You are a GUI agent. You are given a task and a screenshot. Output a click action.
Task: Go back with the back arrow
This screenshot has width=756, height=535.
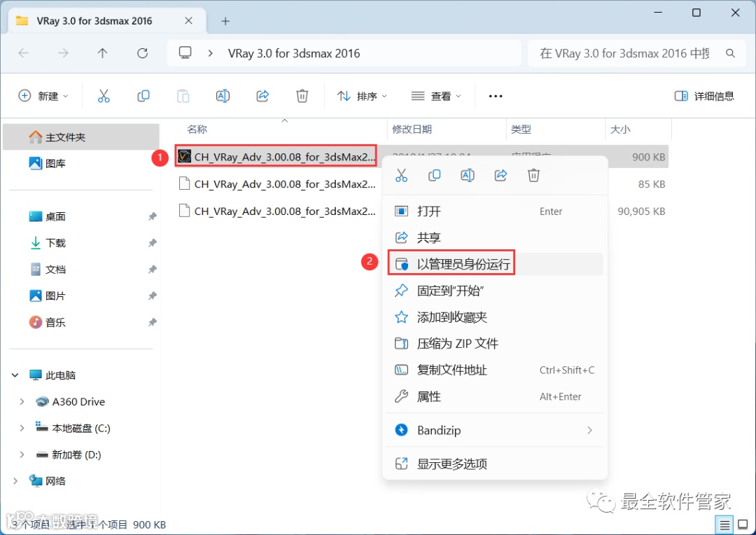(23, 53)
